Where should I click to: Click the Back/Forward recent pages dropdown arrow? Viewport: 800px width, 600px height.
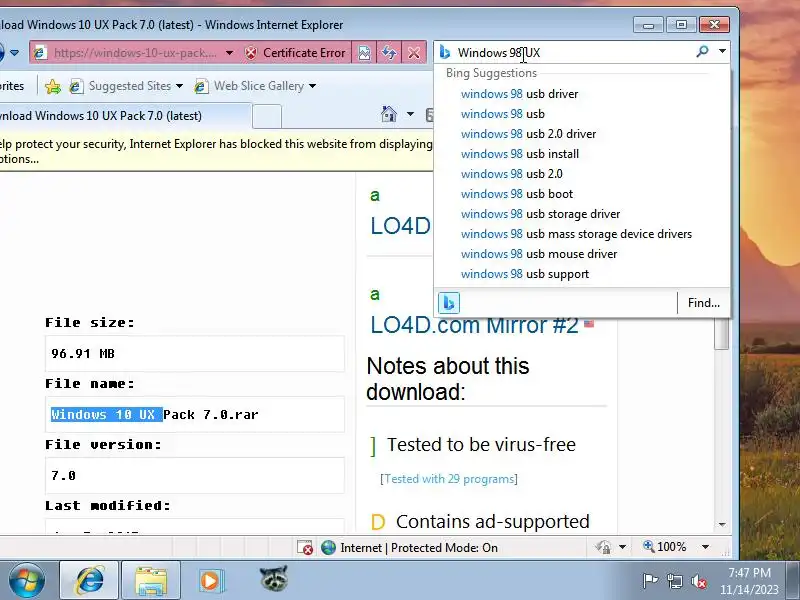click(x=14, y=53)
